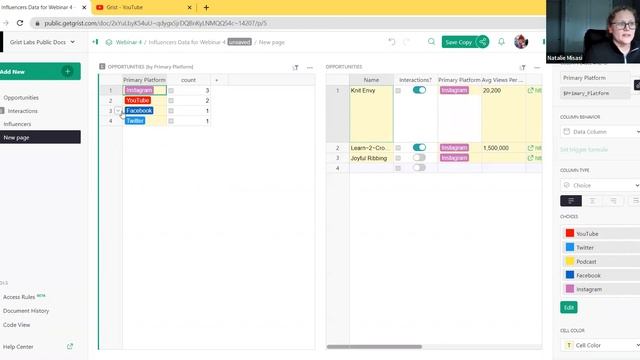Click the link icon in Learn-2-Cro row
The width and height of the screenshot is (640, 360).
point(531,148)
